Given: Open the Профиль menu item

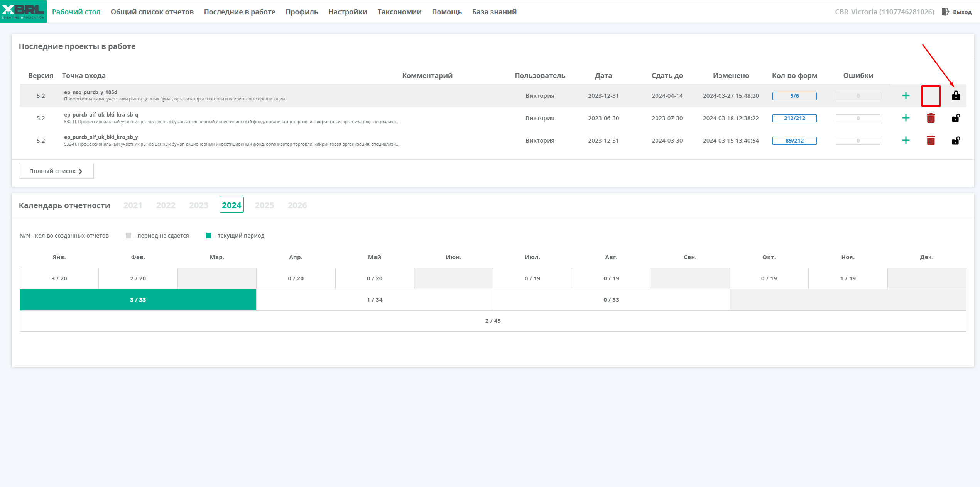Looking at the screenshot, I should (302, 12).
